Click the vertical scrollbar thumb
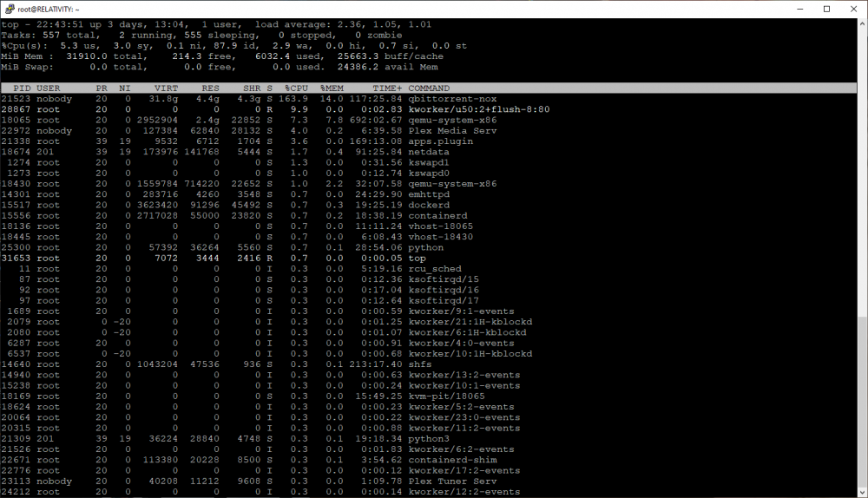The width and height of the screenshot is (868, 498). point(862,403)
